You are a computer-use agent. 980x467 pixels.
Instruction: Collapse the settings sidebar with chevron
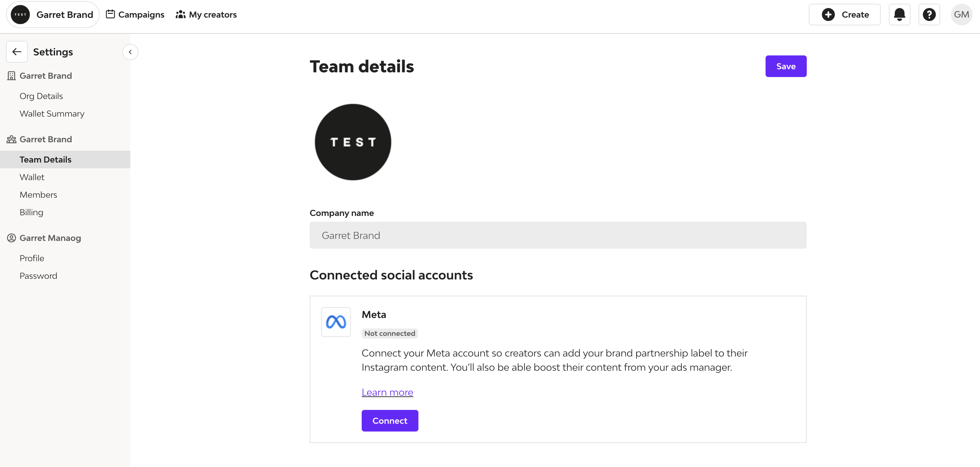130,52
